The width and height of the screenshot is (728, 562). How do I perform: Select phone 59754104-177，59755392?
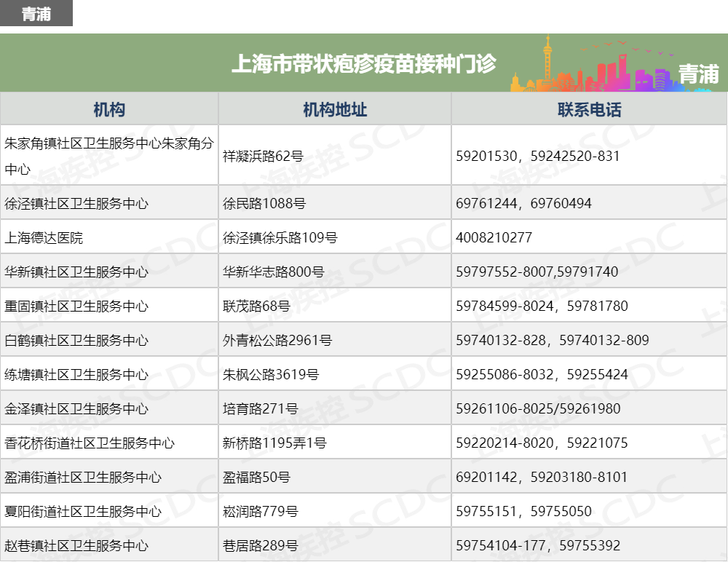point(538,546)
